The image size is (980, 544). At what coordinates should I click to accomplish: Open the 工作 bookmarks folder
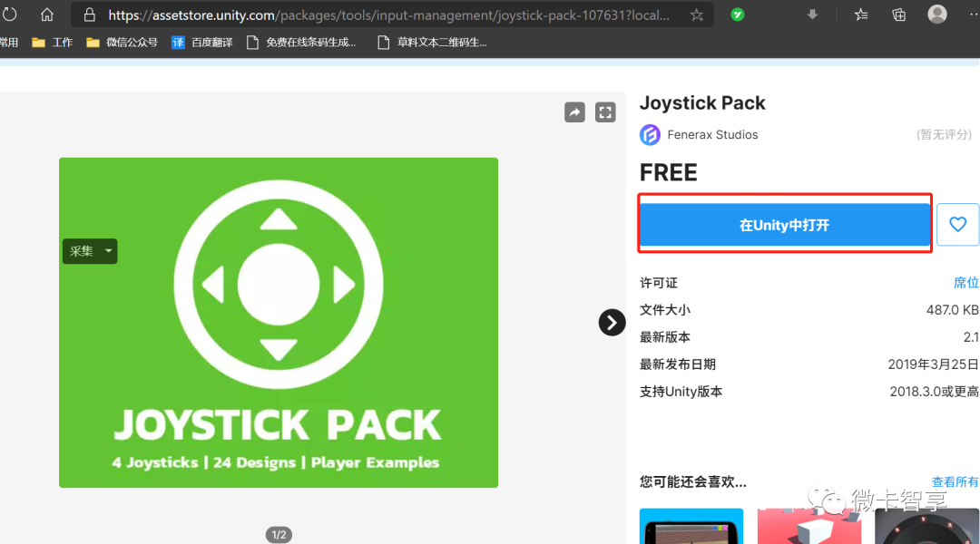pyautogui.click(x=52, y=42)
